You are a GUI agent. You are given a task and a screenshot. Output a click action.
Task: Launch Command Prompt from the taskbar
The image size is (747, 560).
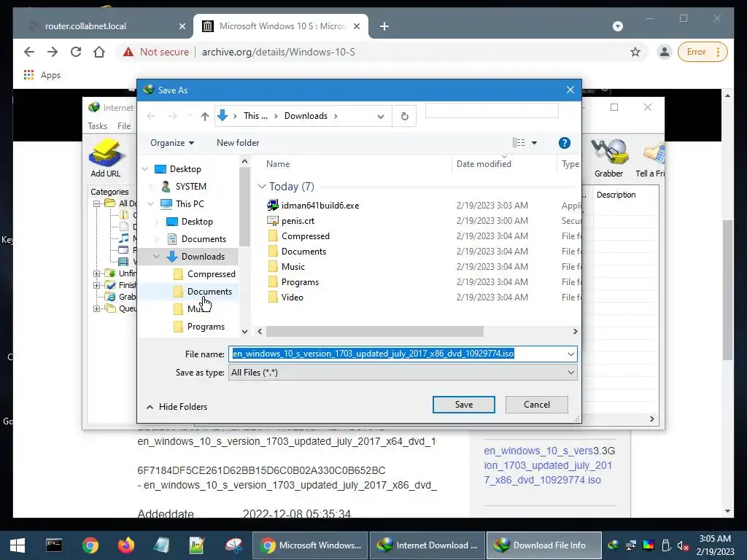click(54, 545)
